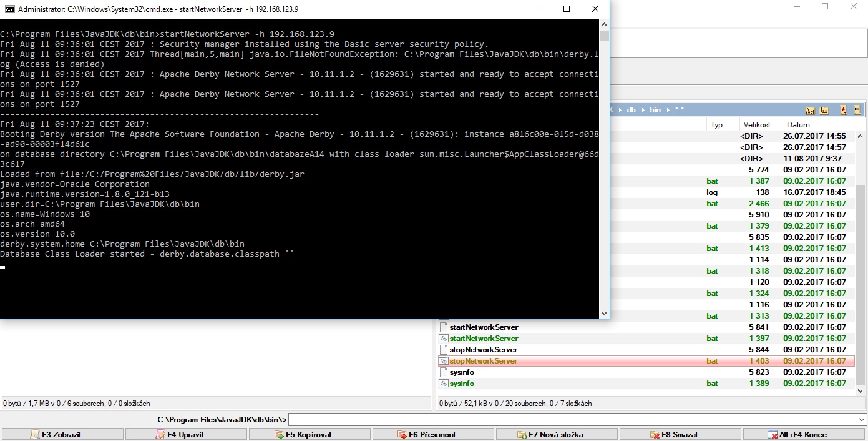Expand arrow between db and bin breadcrumb
This screenshot has width=868, height=441.
643,110
